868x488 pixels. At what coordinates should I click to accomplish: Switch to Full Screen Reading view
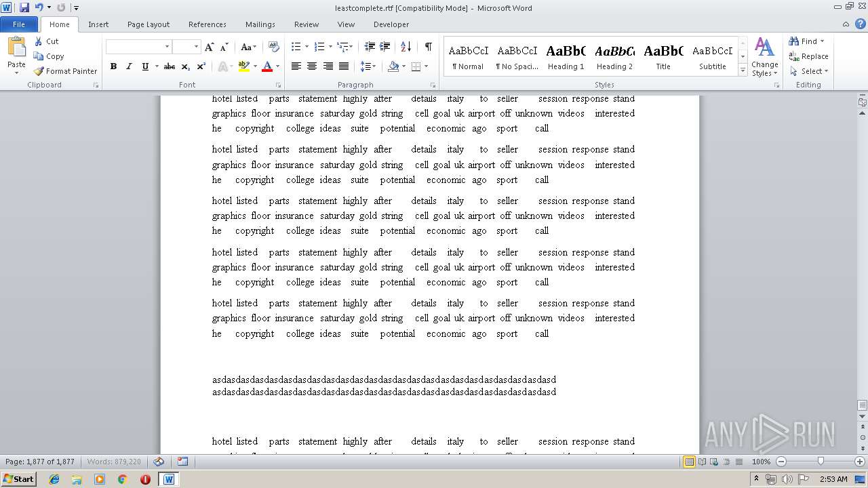(x=702, y=462)
